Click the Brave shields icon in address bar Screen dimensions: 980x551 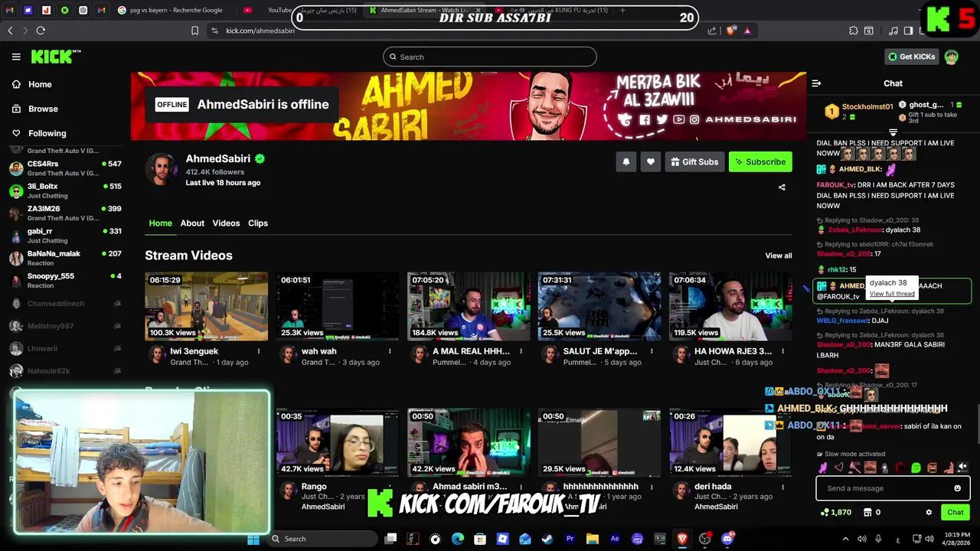tap(730, 31)
